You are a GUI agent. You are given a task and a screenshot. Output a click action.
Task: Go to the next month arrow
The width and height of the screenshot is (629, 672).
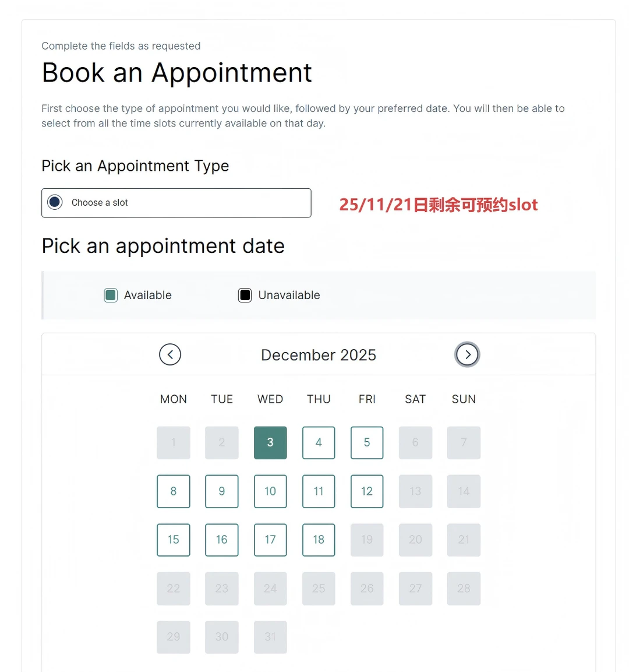pos(467,354)
